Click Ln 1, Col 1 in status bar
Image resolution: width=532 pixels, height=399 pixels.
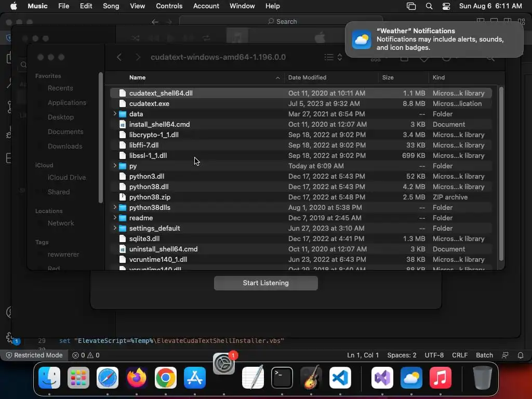(x=363, y=355)
